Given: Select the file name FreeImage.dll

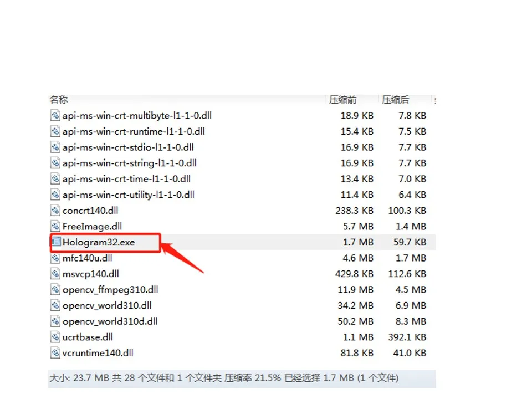Looking at the screenshot, I should click(93, 226).
